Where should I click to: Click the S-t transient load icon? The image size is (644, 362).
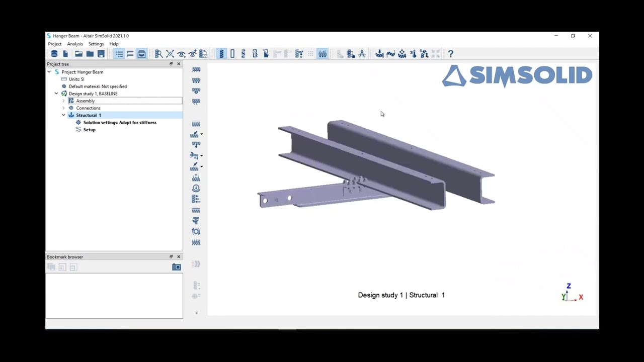point(424,54)
